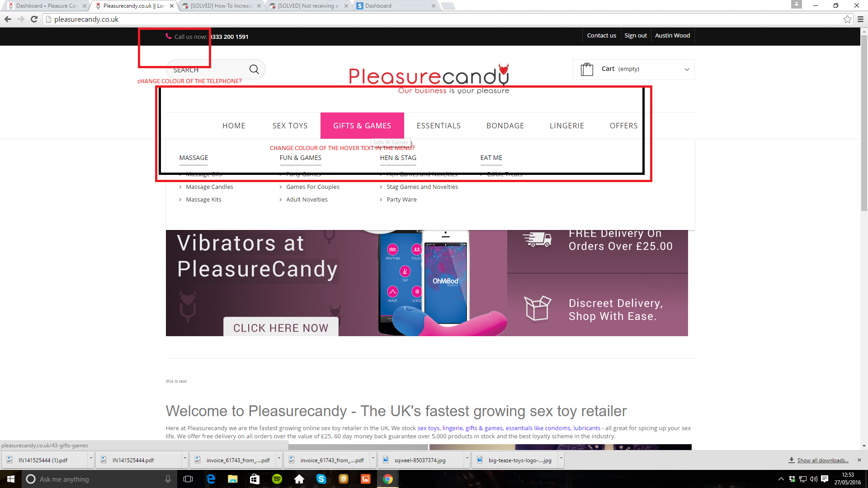Click the browser back arrow
The height and width of the screenshot is (488, 868).
pyautogui.click(x=8, y=19)
